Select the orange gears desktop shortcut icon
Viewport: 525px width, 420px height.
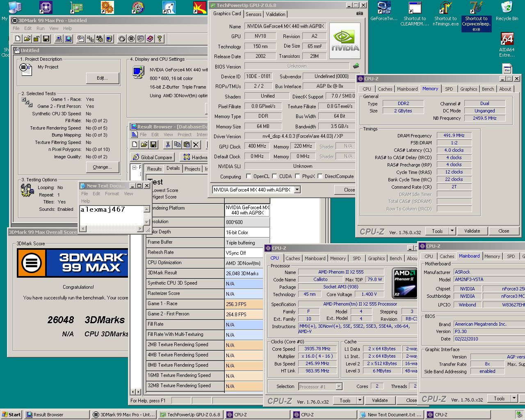click(107, 7)
